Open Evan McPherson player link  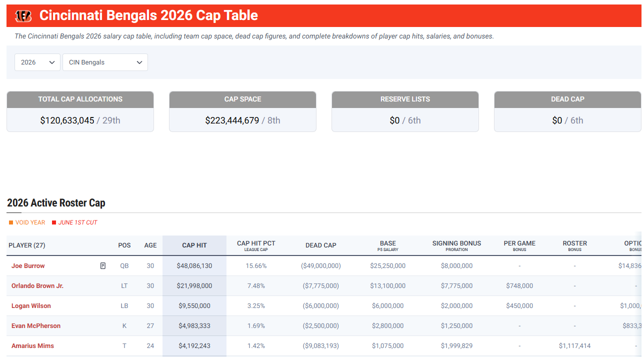(36, 326)
